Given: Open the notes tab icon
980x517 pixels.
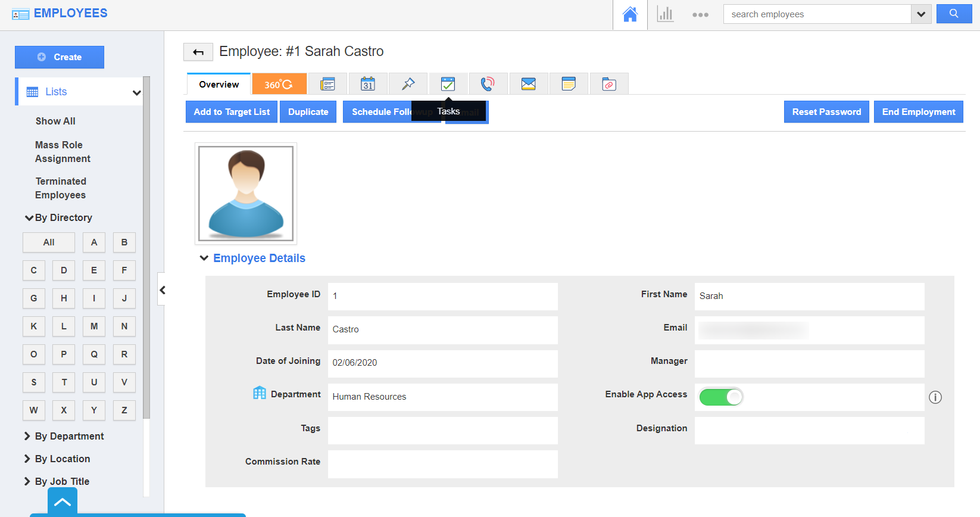Looking at the screenshot, I should click(x=569, y=84).
